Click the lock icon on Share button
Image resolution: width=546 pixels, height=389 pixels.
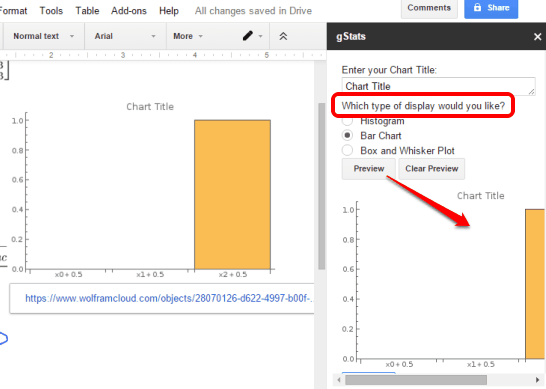click(x=477, y=7)
